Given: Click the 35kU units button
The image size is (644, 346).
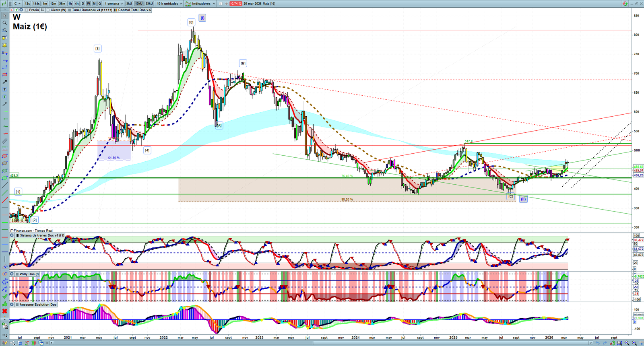Looking at the screenshot, I should [149, 4].
